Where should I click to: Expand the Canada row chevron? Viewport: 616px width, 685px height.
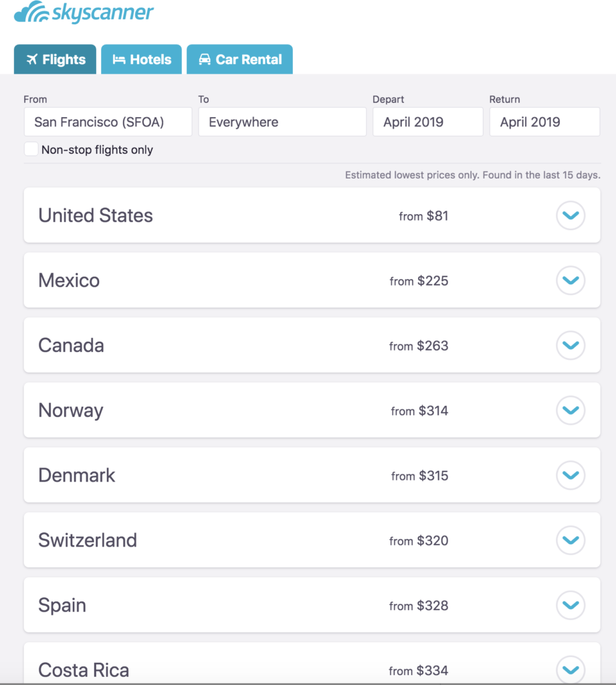click(x=571, y=345)
